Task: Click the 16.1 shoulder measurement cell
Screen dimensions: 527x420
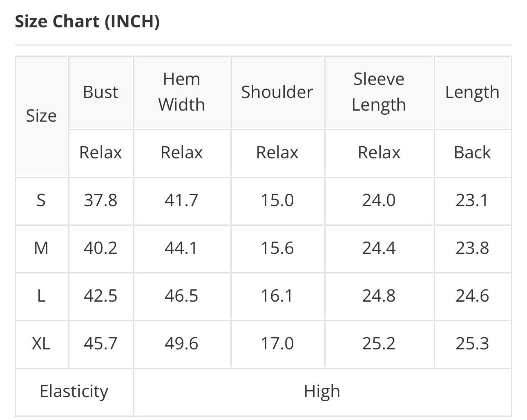Action: (277, 296)
